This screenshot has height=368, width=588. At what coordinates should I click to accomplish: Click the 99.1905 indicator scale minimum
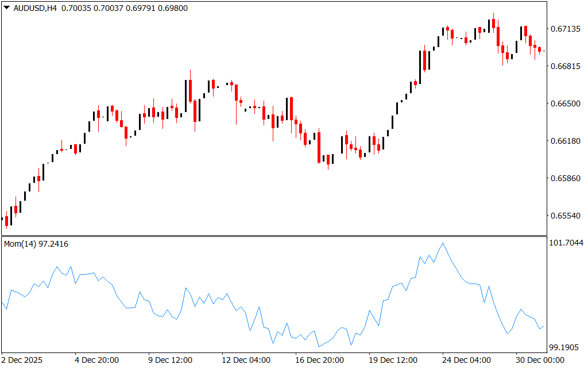click(566, 348)
